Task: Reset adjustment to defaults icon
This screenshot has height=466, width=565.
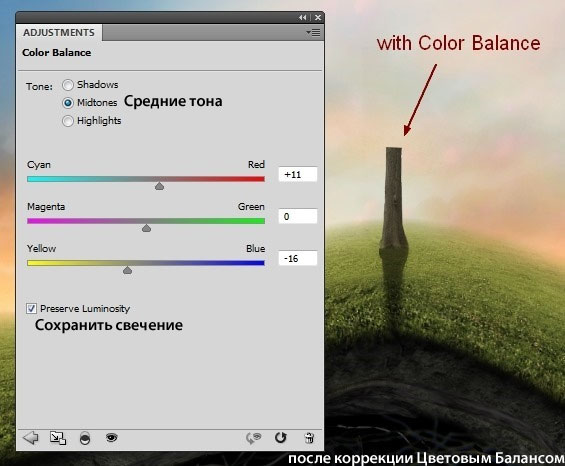Action: [x=281, y=438]
